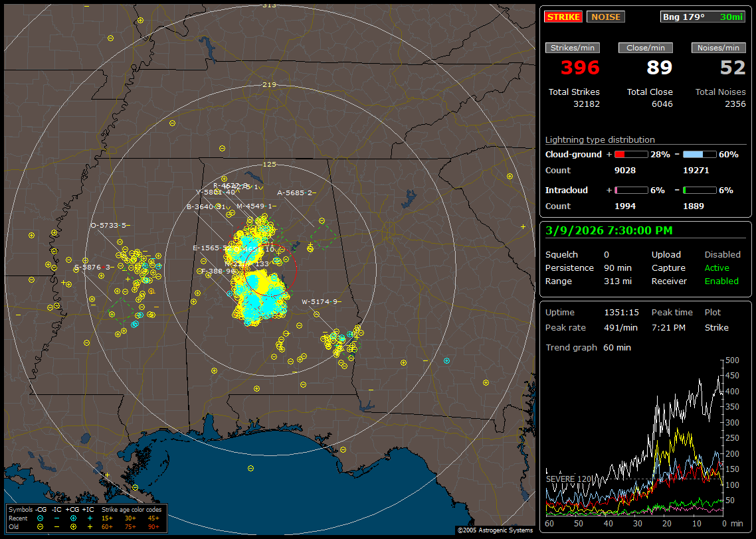Select storm cell label O-5733
Image resolution: width=756 pixels, height=539 pixels.
point(108,226)
